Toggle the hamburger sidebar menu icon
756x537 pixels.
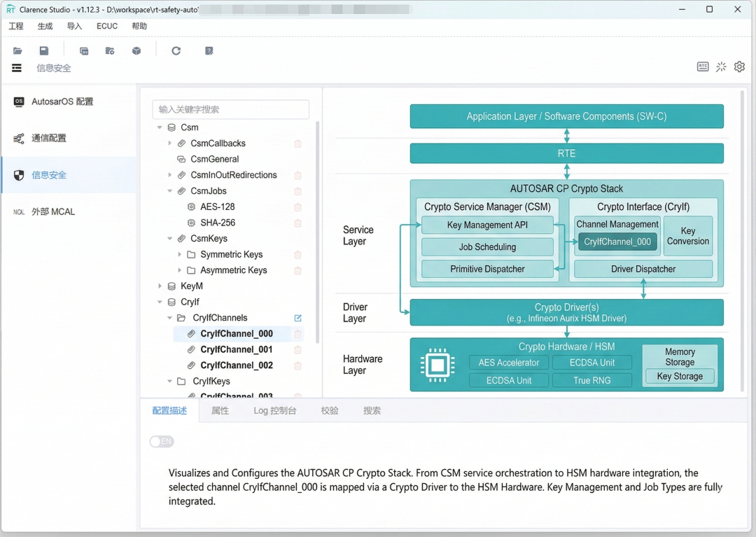coord(17,68)
